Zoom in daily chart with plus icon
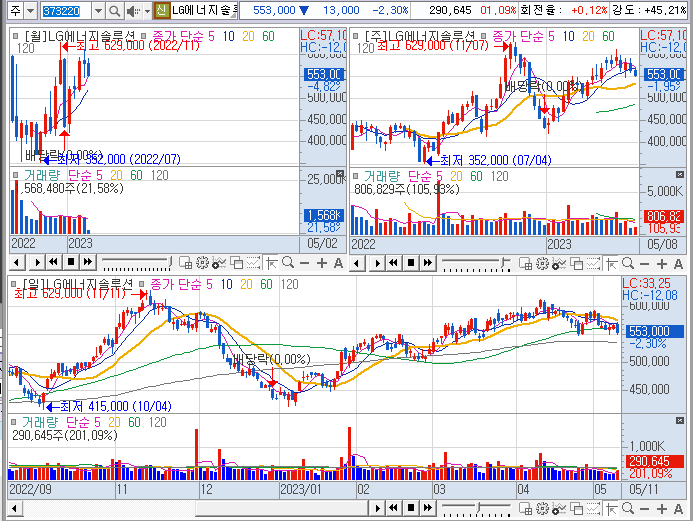Viewport: 693px width, 521px height. (x=662, y=509)
